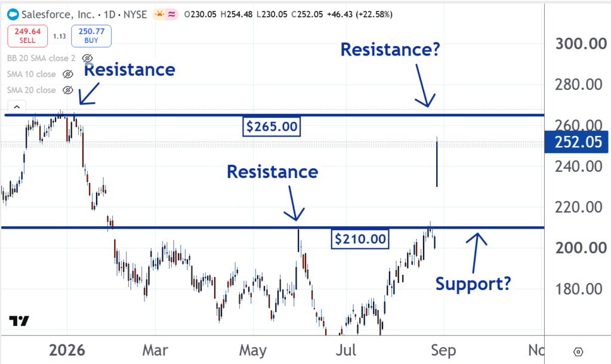Click the sun market status icon
The width and height of the screenshot is (611, 364).
159,14
